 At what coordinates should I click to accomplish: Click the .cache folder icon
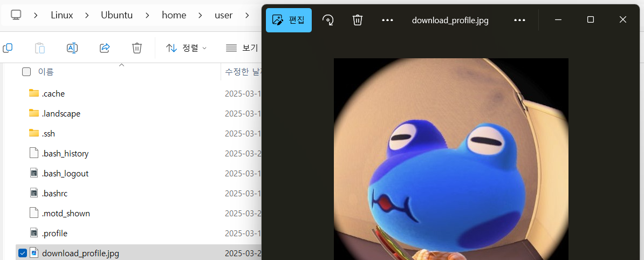click(33, 93)
